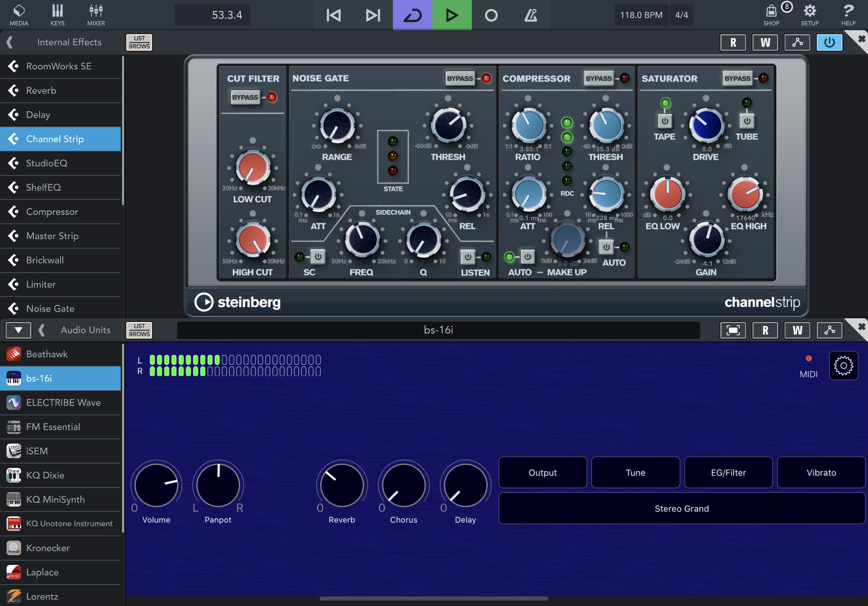Bypass the Compressor section
The image size is (868, 606).
click(598, 78)
